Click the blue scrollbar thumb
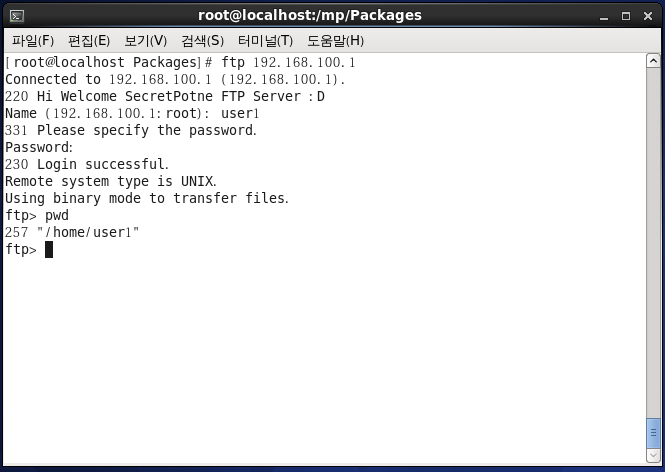 coord(653,433)
